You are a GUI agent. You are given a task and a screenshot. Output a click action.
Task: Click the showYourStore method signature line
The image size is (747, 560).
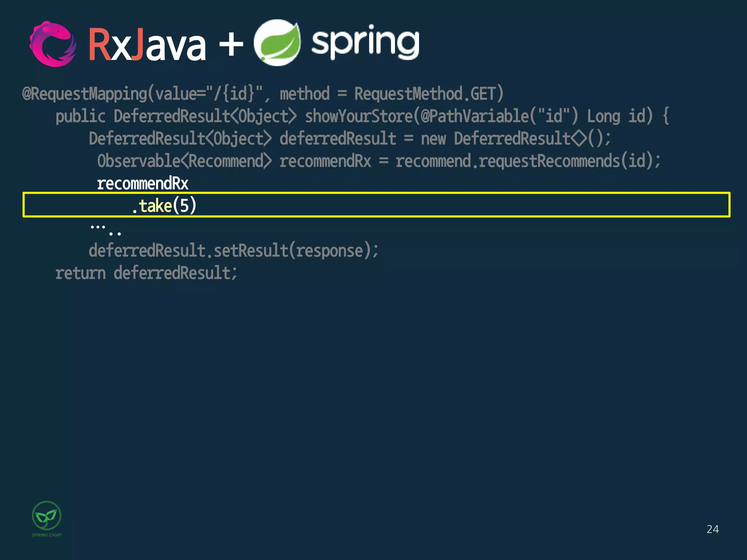[363, 116]
